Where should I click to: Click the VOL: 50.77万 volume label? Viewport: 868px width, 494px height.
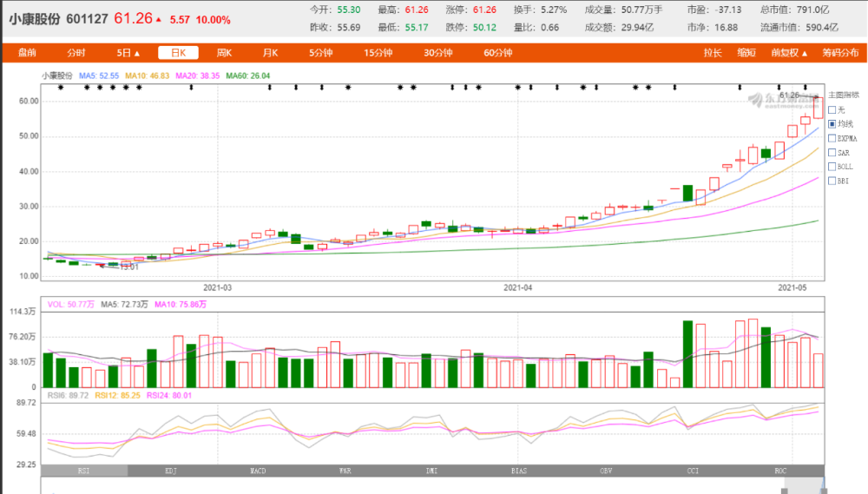(x=70, y=305)
